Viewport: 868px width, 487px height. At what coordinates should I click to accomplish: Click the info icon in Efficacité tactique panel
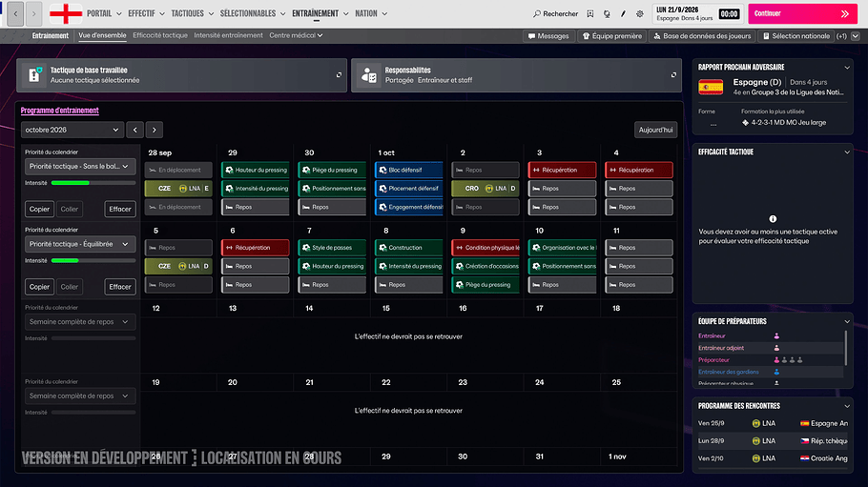(773, 218)
